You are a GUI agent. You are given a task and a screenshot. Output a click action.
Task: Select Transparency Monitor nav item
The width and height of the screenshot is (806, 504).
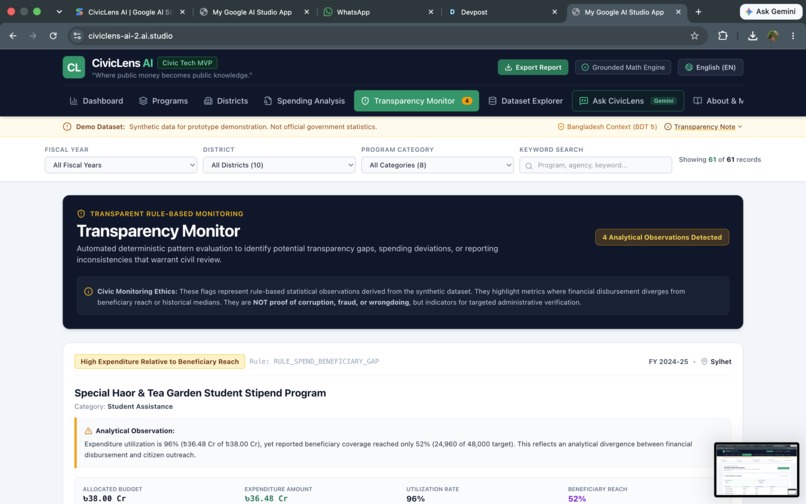416,101
